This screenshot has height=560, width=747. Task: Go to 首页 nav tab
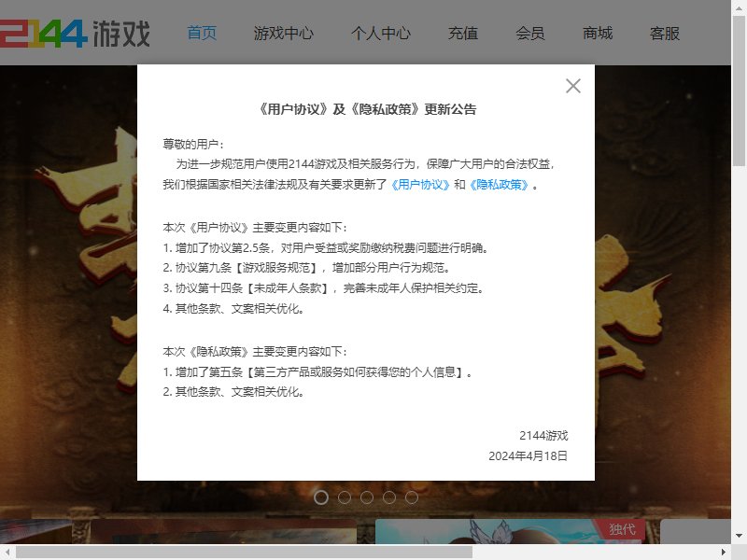pos(202,33)
